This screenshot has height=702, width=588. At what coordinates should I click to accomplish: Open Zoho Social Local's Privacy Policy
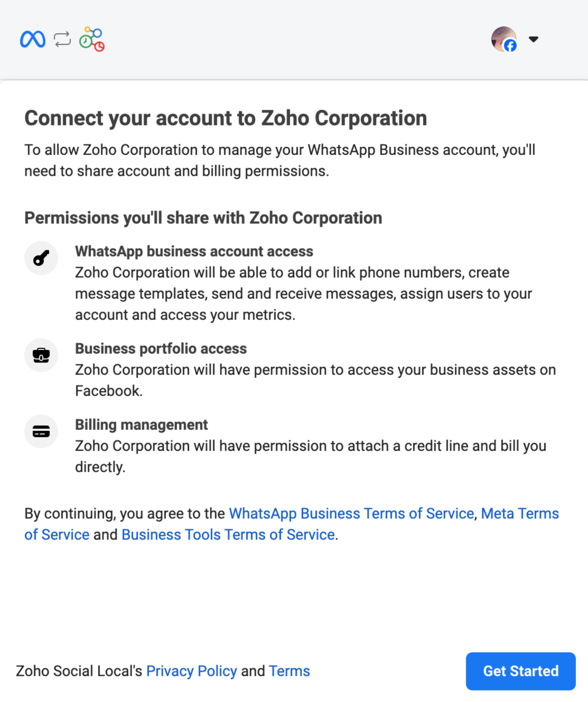click(x=191, y=671)
